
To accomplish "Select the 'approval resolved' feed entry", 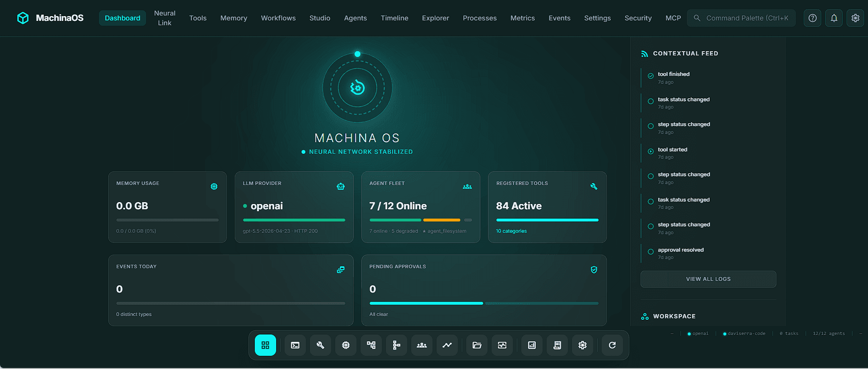I will (x=708, y=254).
